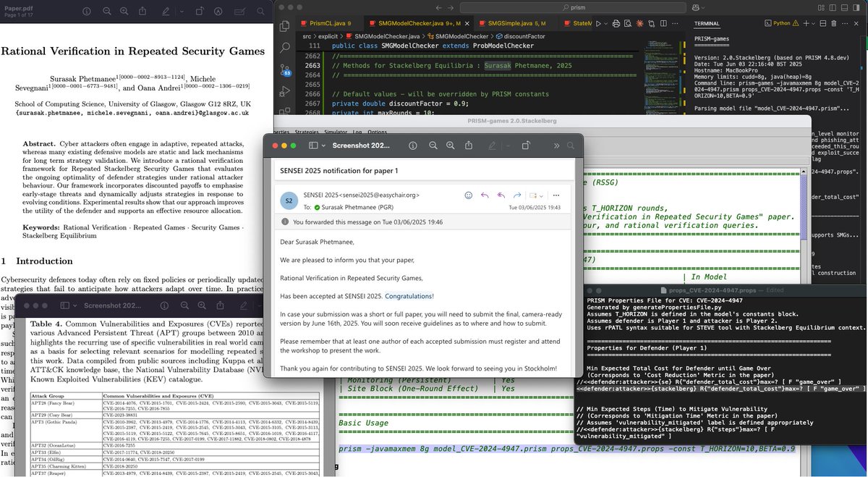Open the VS Code Explorer view
The width and height of the screenshot is (868, 477).
[x=285, y=25]
